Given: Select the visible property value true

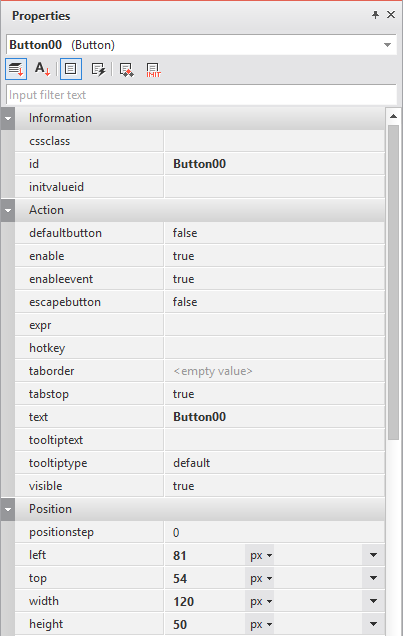Looking at the screenshot, I should [x=183, y=486].
